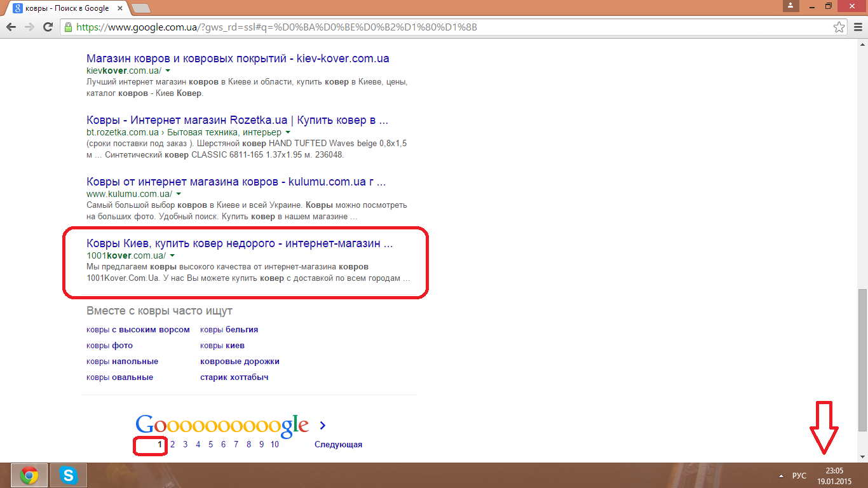
Task: Click the blue next-page arrow beside Google logo
Action: 323,426
